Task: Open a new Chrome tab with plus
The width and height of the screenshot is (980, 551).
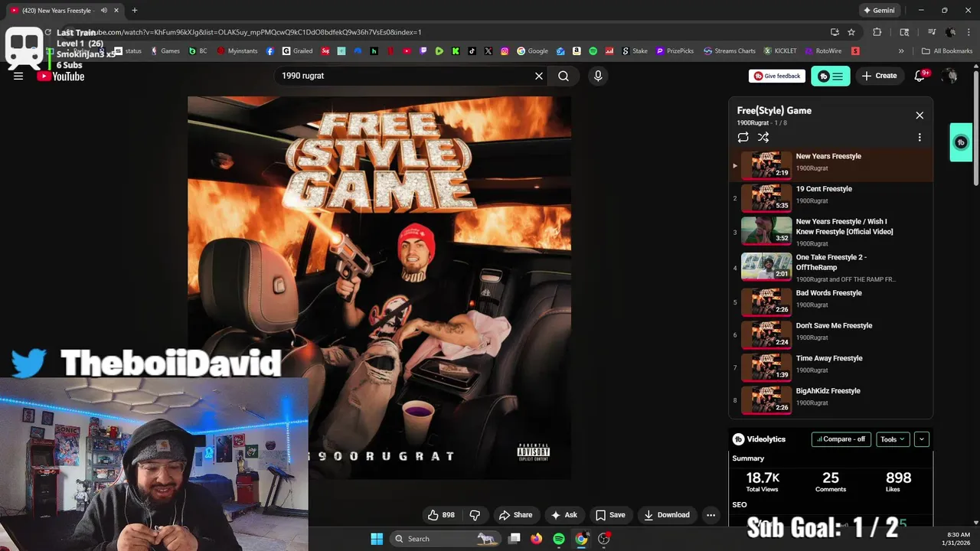Action: tap(135, 11)
